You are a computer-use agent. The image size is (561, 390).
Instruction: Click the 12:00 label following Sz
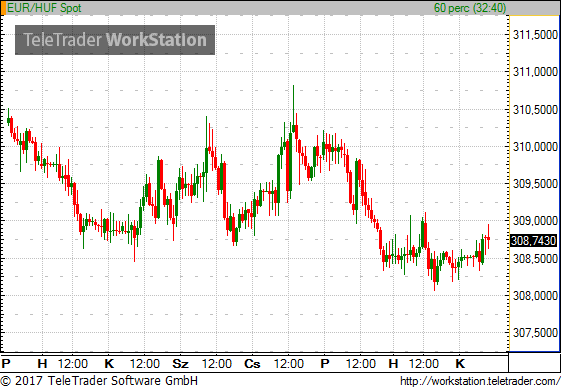pyautogui.click(x=217, y=364)
